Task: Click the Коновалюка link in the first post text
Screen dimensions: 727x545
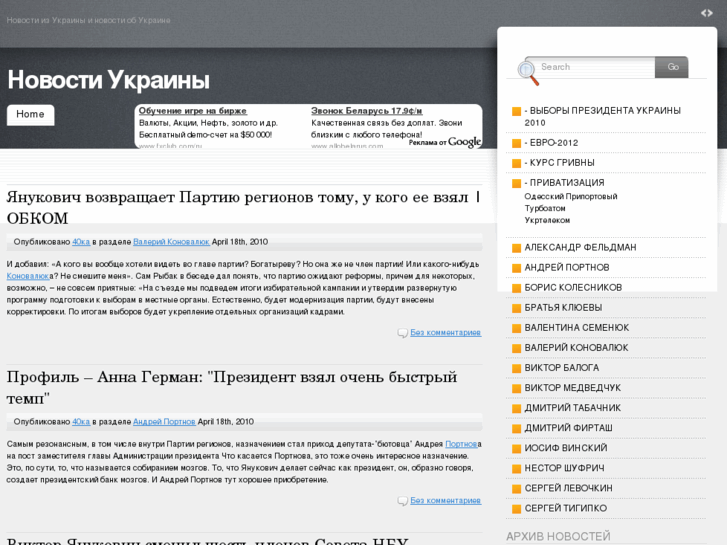Action: (x=28, y=276)
